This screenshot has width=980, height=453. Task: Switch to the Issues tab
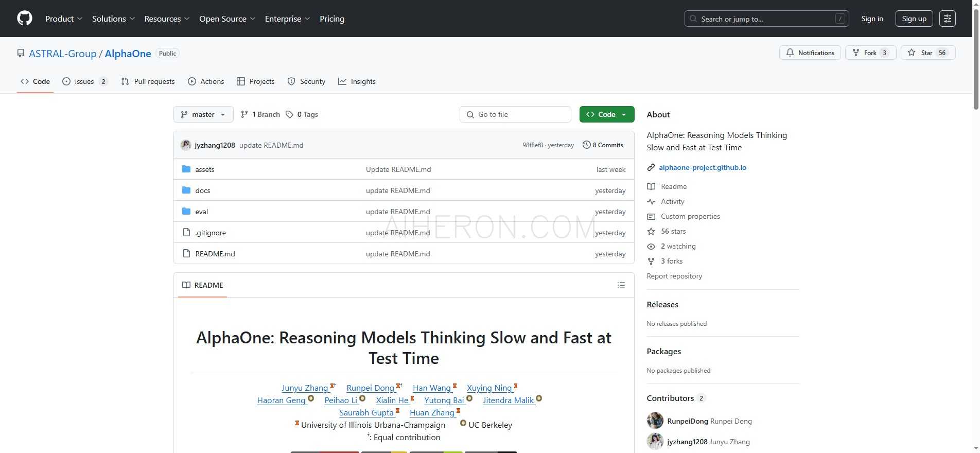click(85, 81)
